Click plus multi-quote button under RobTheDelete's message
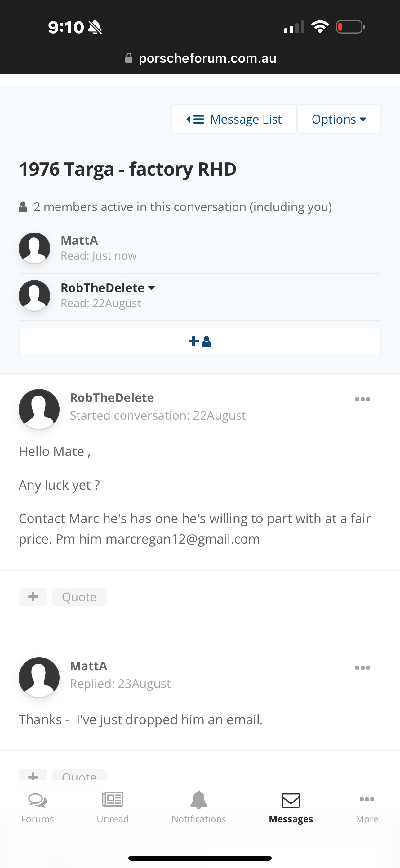Screen dimensions: 400x868 click(x=33, y=597)
